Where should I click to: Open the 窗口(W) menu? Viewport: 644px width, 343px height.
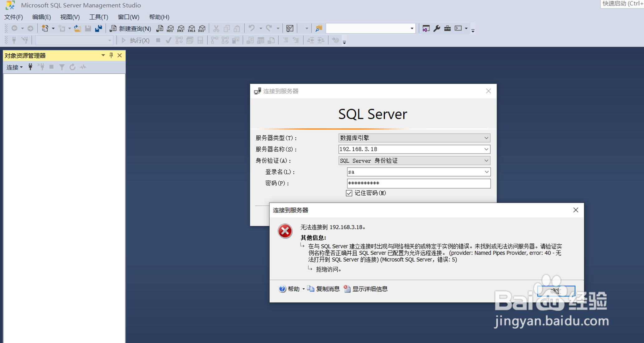[128, 17]
